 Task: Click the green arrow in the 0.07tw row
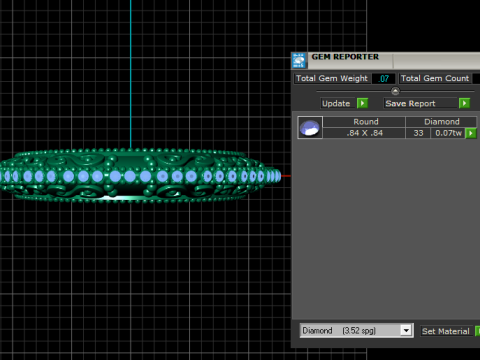471,133
